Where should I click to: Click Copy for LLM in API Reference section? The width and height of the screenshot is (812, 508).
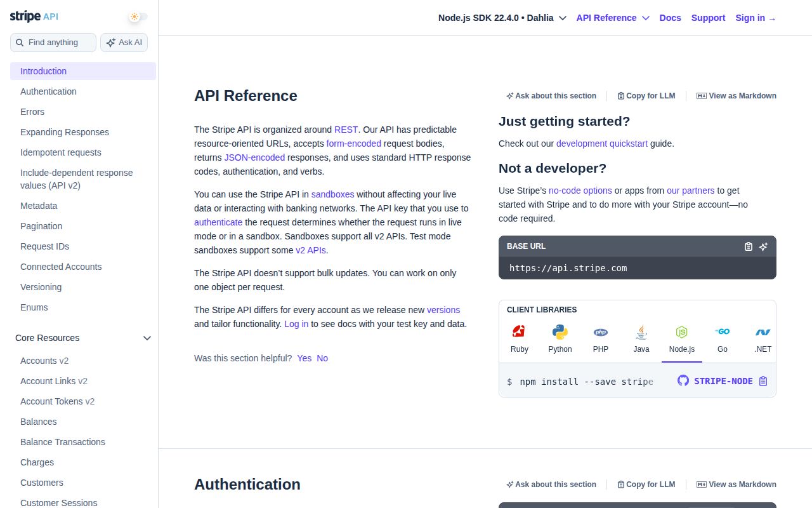pyautogui.click(x=646, y=96)
